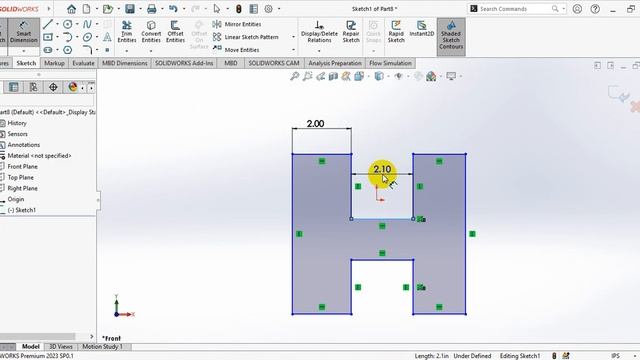640x360 pixels.
Task: Open the Analysis Preparation tab
Action: coord(335,63)
